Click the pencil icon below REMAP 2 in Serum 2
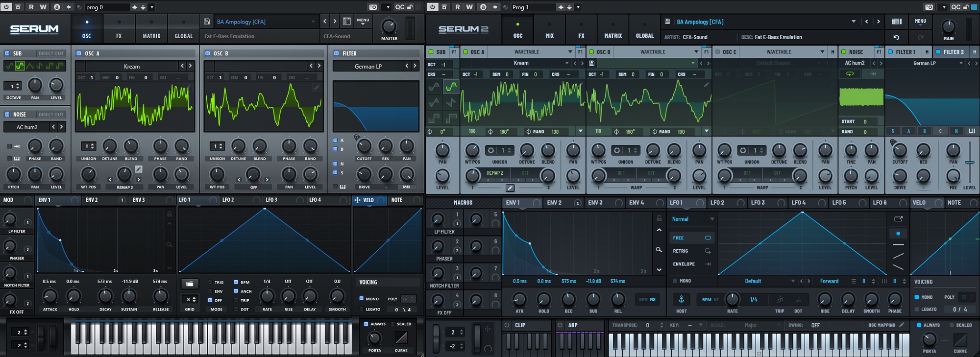The height and width of the screenshot is (357, 980). 510,188
